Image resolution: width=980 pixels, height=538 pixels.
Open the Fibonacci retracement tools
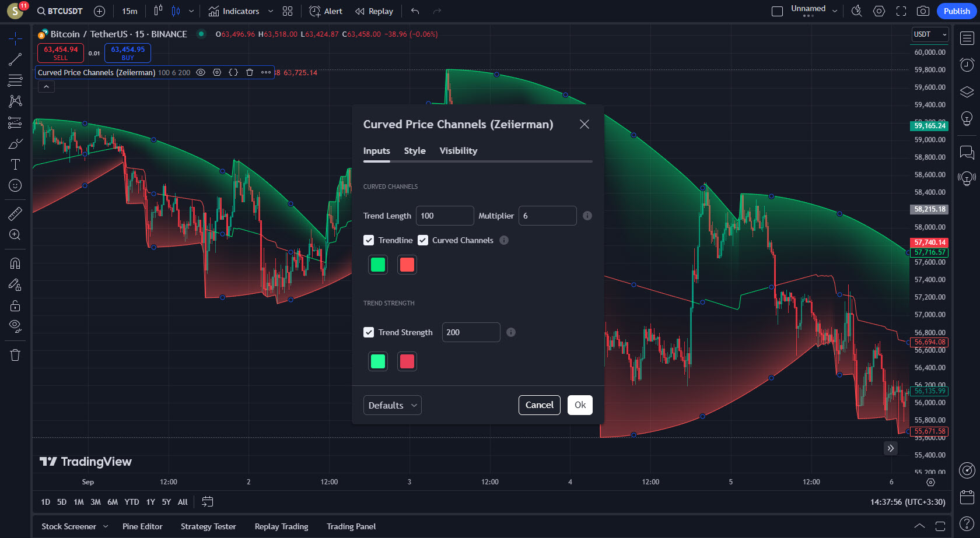tap(15, 80)
